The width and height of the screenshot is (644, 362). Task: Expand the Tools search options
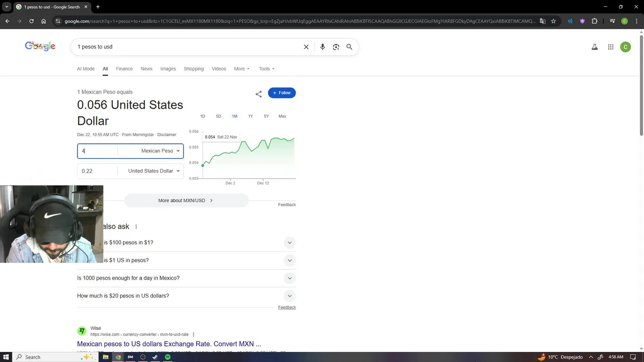click(267, 69)
